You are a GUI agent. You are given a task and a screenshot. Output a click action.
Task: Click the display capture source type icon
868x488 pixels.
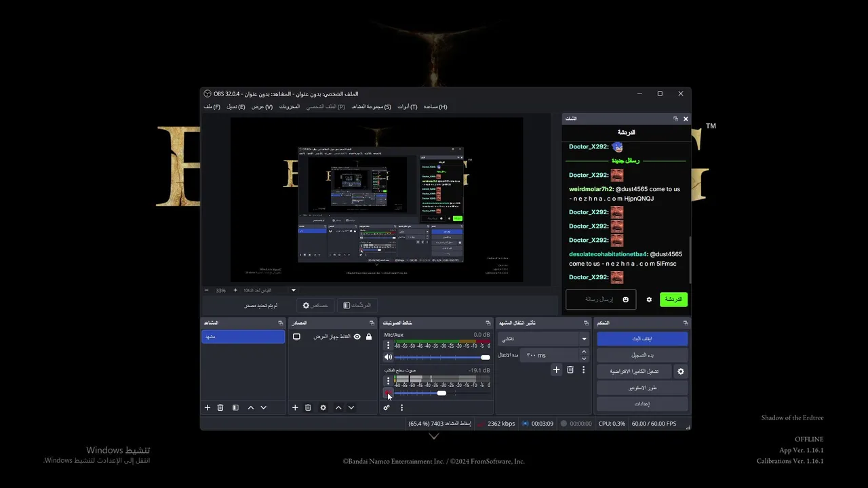coord(296,337)
